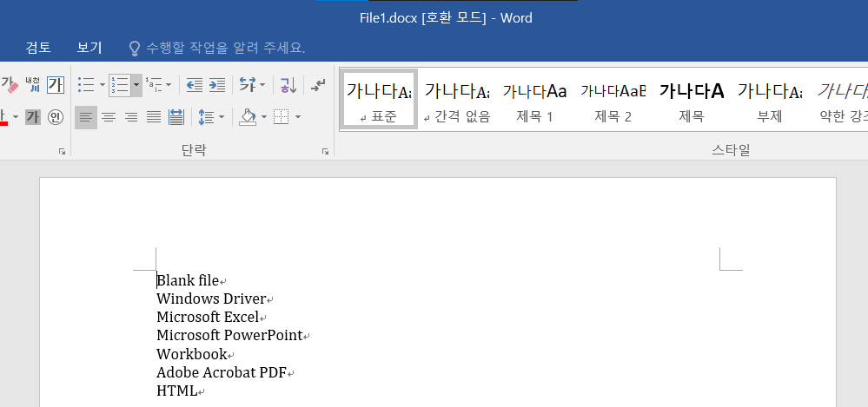This screenshot has height=407, width=868.
Task: Select the 간격 없음 style
Action: (457, 100)
